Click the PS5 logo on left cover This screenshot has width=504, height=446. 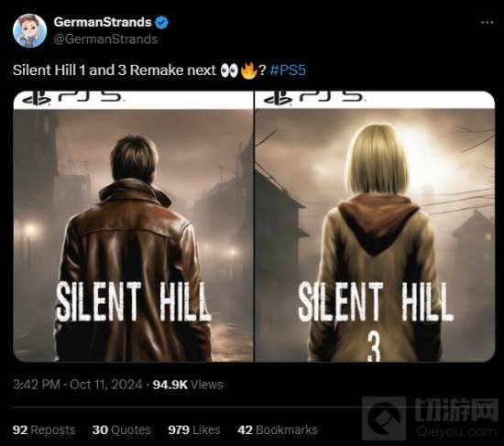72,98
